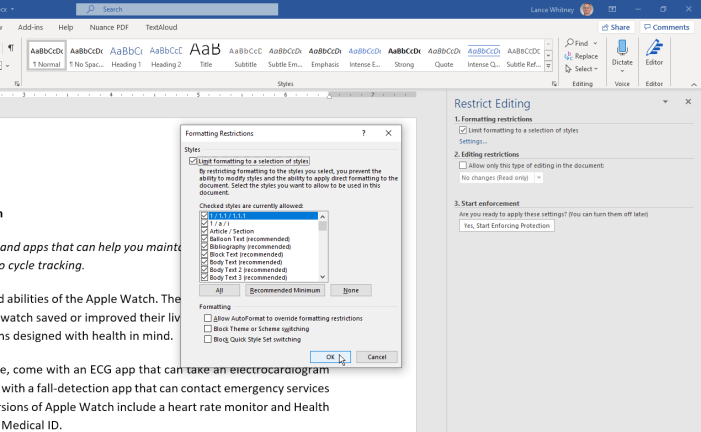Apply the Normal style
Viewport: 701px width, 432px height.
46,55
